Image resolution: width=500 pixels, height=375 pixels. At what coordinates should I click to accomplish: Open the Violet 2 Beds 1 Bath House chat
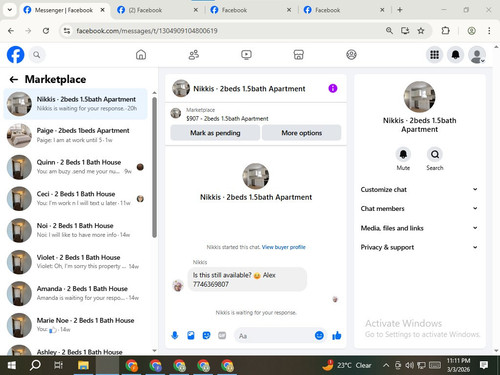[75, 262]
